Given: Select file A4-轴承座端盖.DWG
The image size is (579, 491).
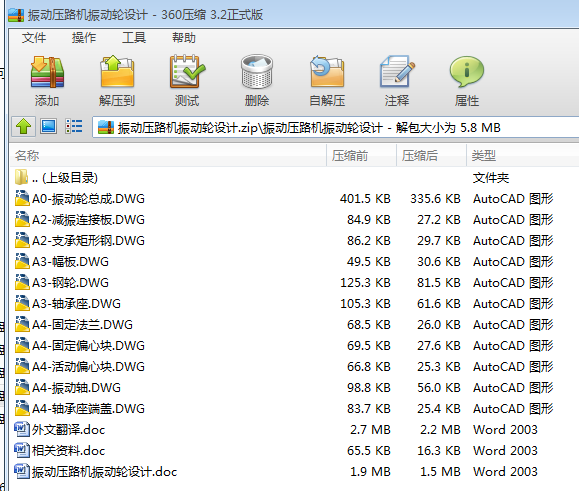Looking at the screenshot, I should tap(88, 409).
